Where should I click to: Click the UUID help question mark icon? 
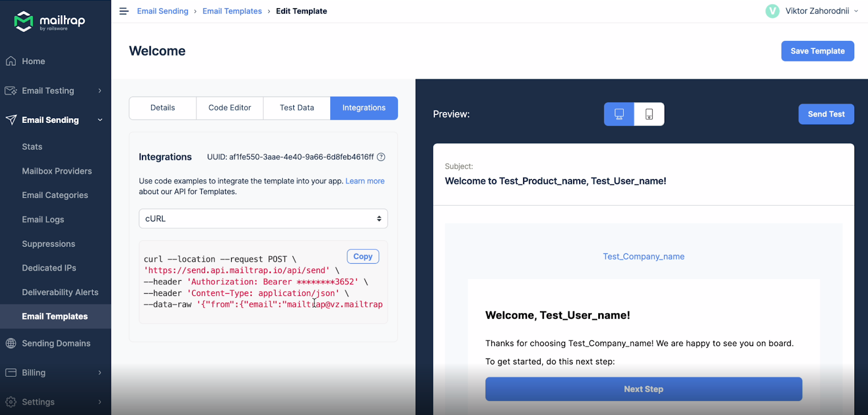click(381, 157)
